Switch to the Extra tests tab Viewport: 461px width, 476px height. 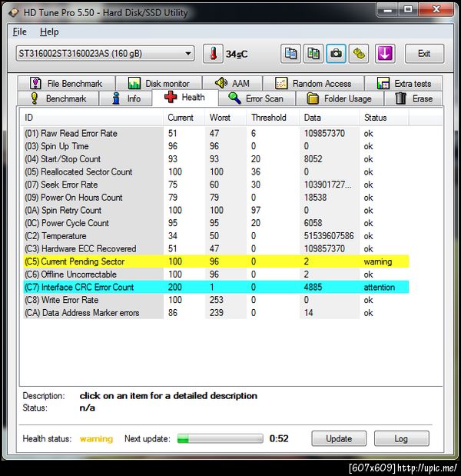(403, 83)
